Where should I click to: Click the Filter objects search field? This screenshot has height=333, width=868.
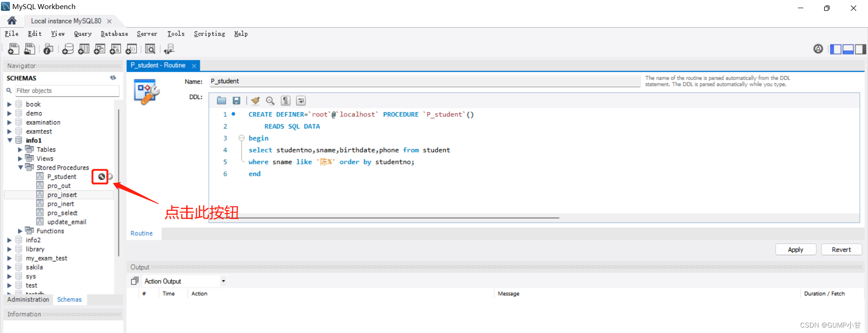click(67, 90)
